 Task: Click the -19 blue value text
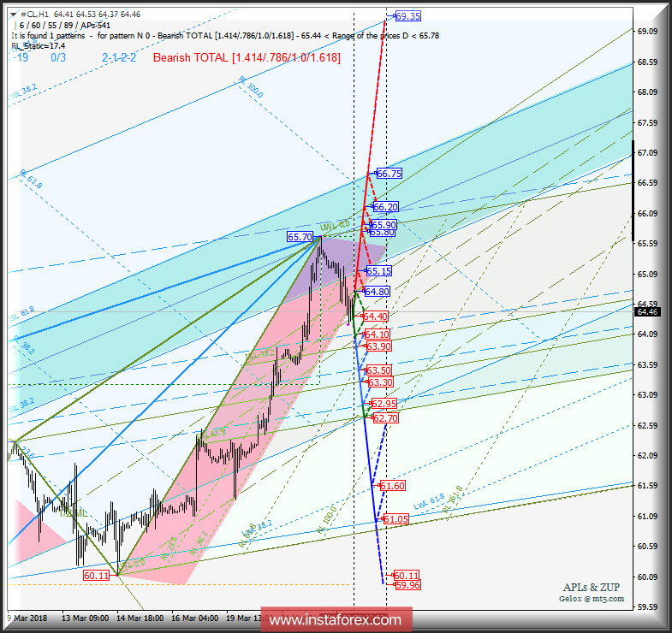(21, 58)
